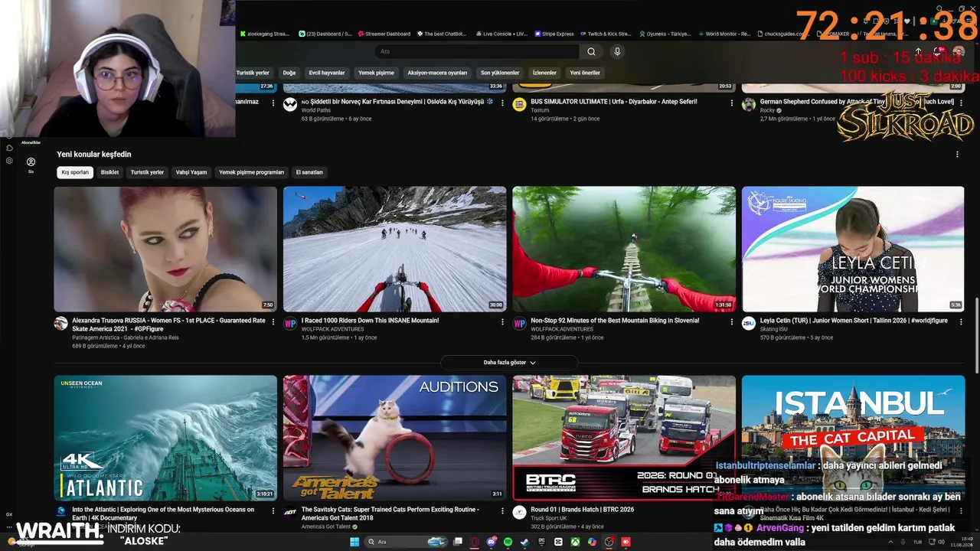Open options menu for Norveç Kar Fırtınası video
Image resolution: width=980 pixels, height=551 pixels.
[x=503, y=103]
